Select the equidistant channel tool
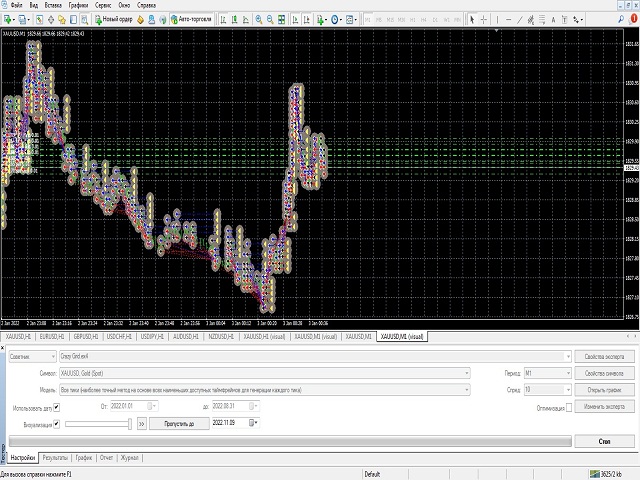This screenshot has width=640, height=480. (x=531, y=19)
